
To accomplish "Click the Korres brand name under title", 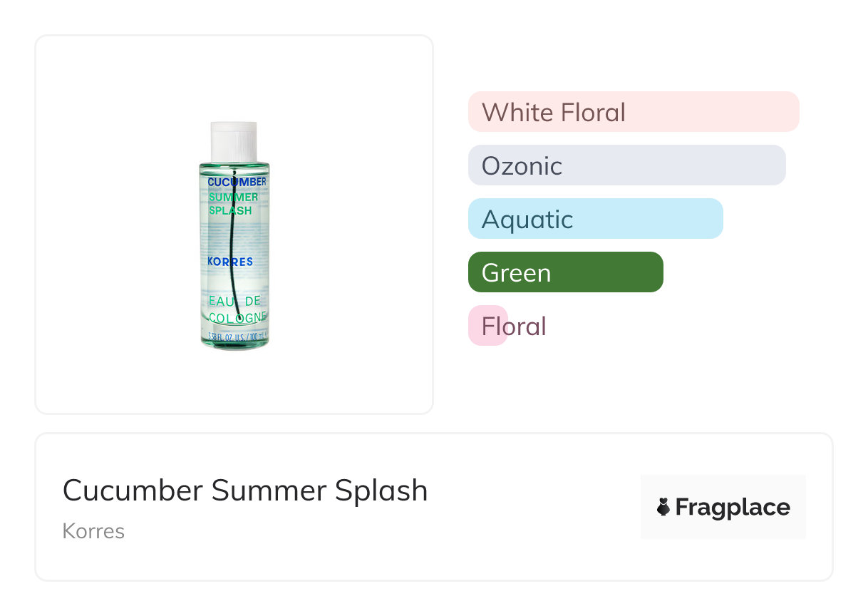I will click(x=93, y=531).
